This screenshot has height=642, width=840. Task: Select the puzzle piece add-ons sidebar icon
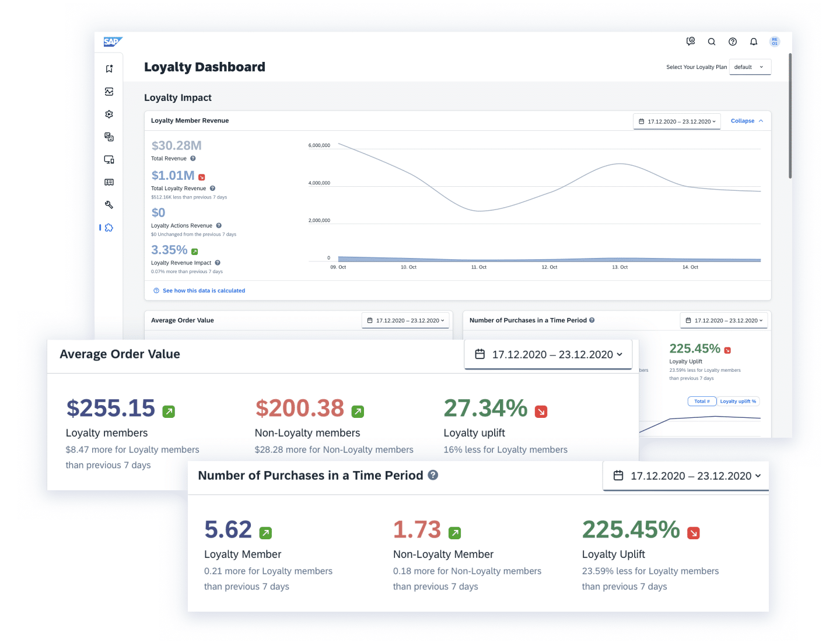(109, 228)
